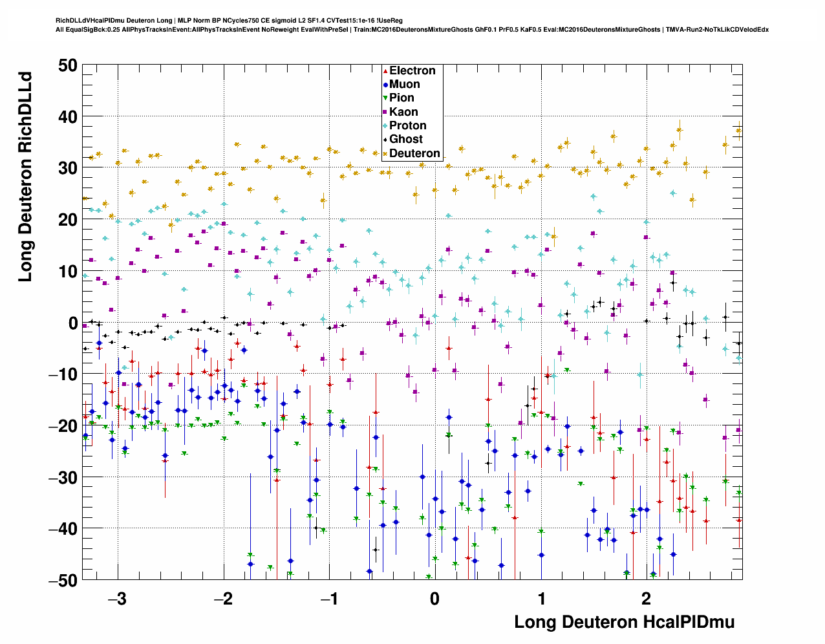The image size is (825, 644).
Task: Click the Y-axis tick label −50
Action: coord(63,580)
